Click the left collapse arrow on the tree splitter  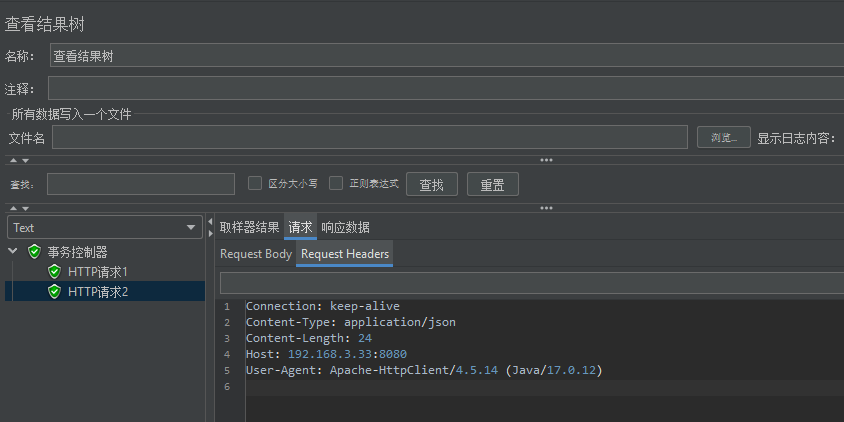pyautogui.click(x=210, y=222)
